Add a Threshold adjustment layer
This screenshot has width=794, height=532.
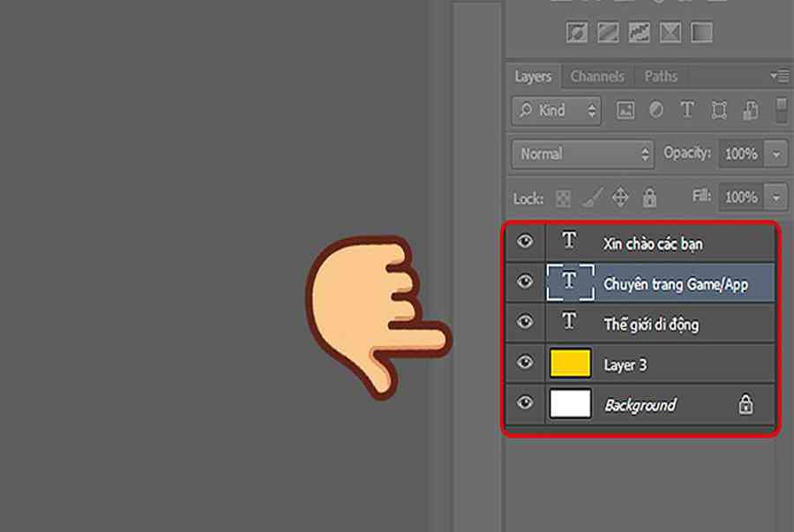pyautogui.click(x=639, y=33)
